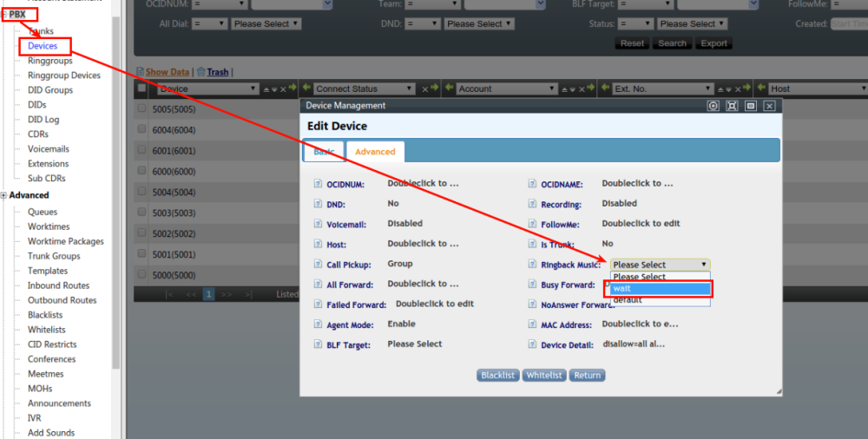The height and width of the screenshot is (439, 868).
Task: Click help icon beside Recording label
Action: (x=532, y=204)
